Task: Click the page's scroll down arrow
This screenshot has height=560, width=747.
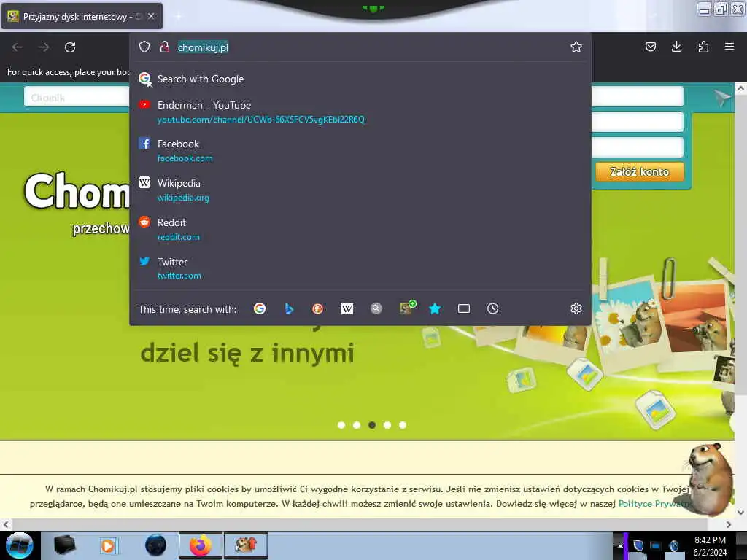Action: tap(740, 512)
